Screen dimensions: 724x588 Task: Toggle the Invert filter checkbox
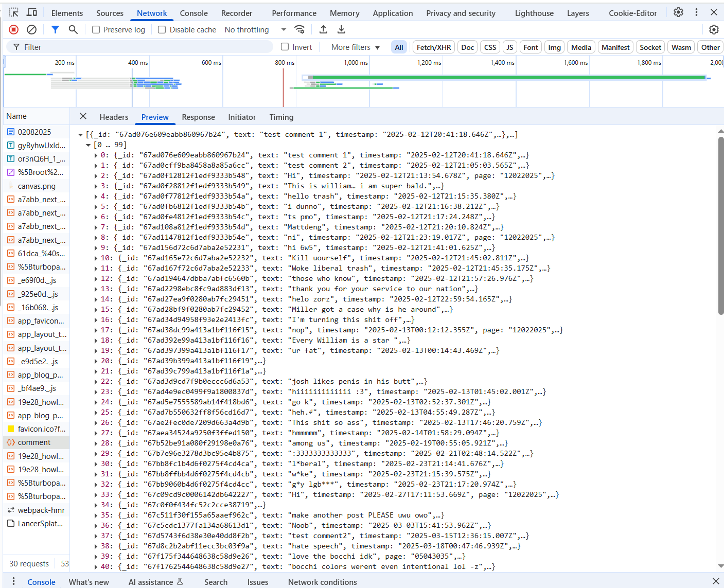[285, 47]
